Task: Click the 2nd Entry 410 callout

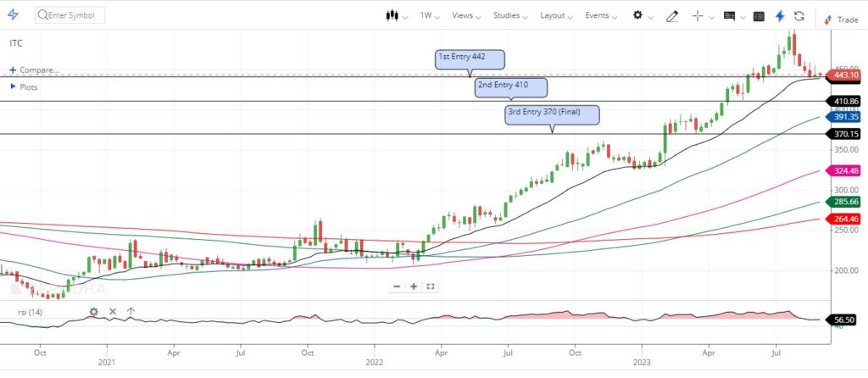Action: [511, 87]
